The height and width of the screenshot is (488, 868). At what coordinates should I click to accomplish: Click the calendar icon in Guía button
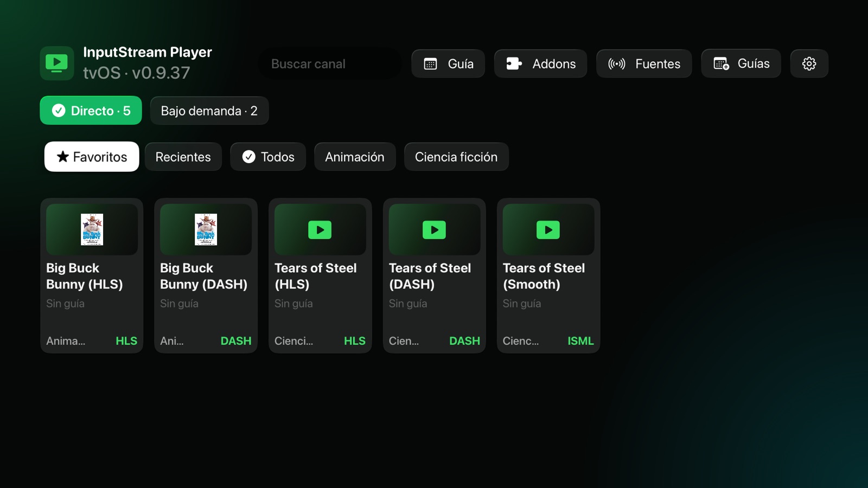[430, 64]
